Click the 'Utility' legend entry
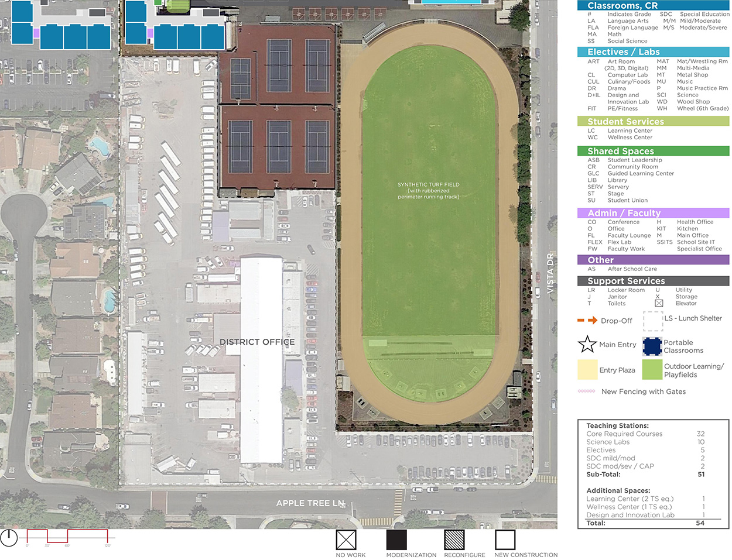 tap(684, 290)
